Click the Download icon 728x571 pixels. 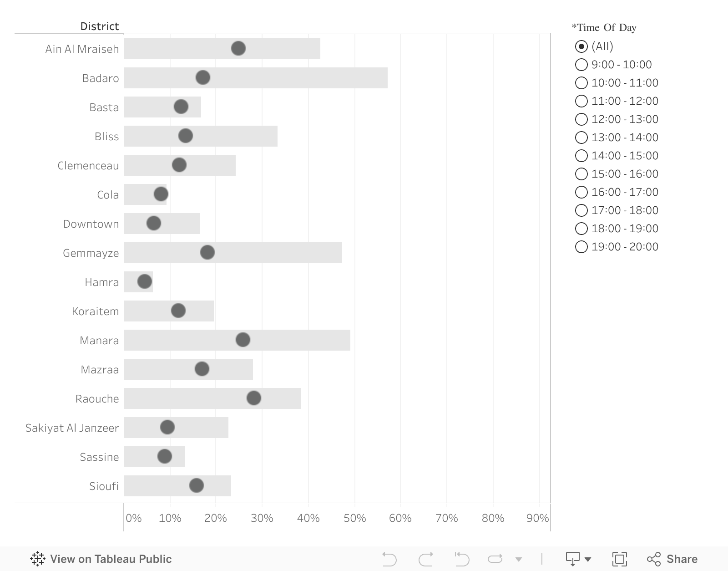coord(572,559)
